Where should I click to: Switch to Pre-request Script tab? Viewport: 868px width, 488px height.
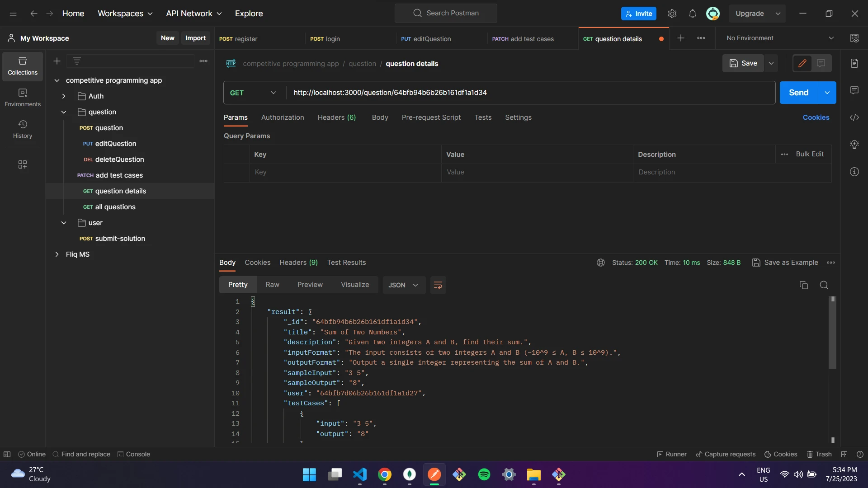point(431,117)
